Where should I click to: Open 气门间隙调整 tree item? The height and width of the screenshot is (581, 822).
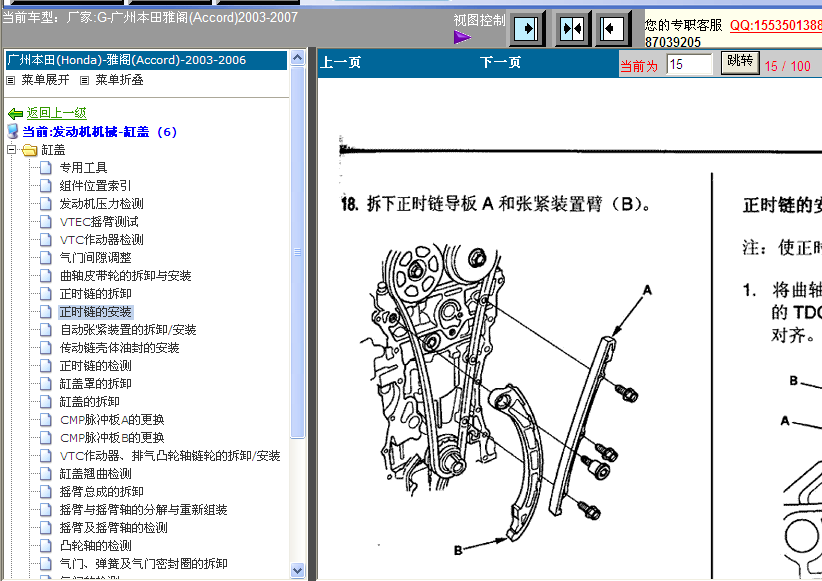point(95,257)
